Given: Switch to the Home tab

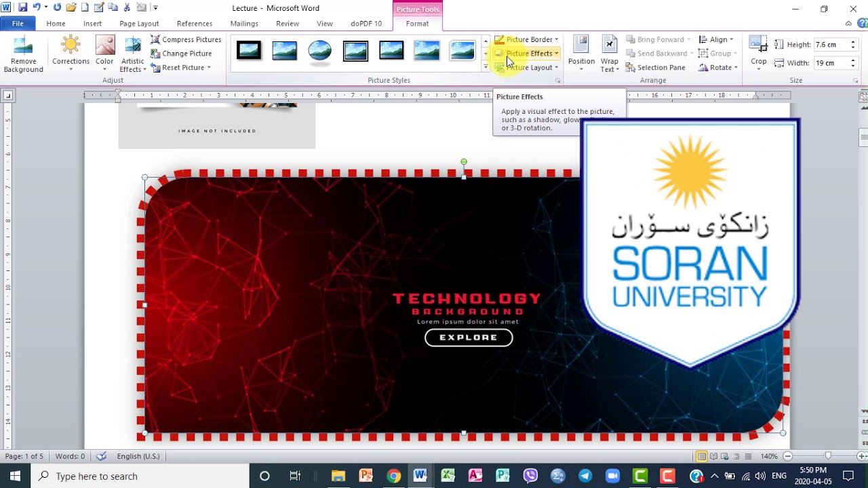Looking at the screenshot, I should click(x=56, y=24).
